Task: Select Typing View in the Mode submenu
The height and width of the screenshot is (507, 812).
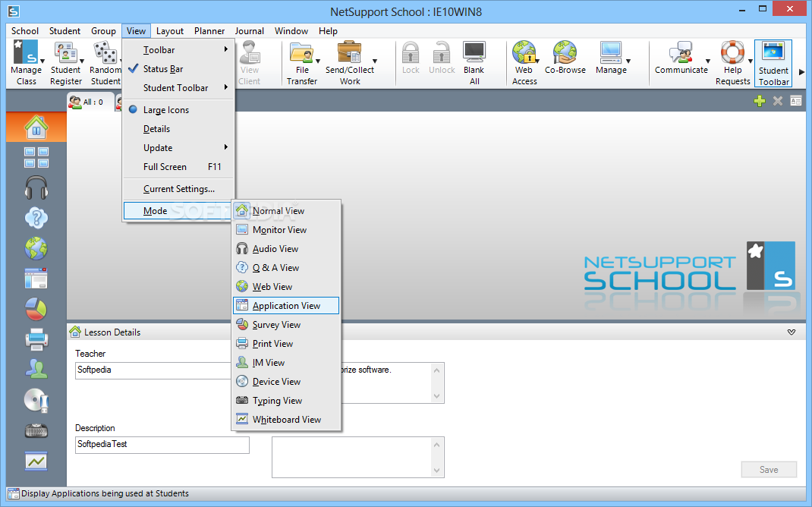Action: (286, 400)
